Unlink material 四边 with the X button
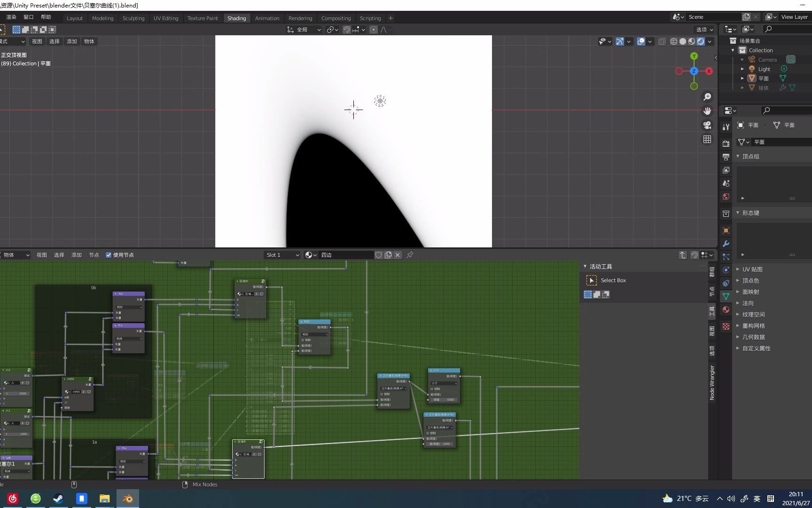The height and width of the screenshot is (508, 812). point(397,255)
